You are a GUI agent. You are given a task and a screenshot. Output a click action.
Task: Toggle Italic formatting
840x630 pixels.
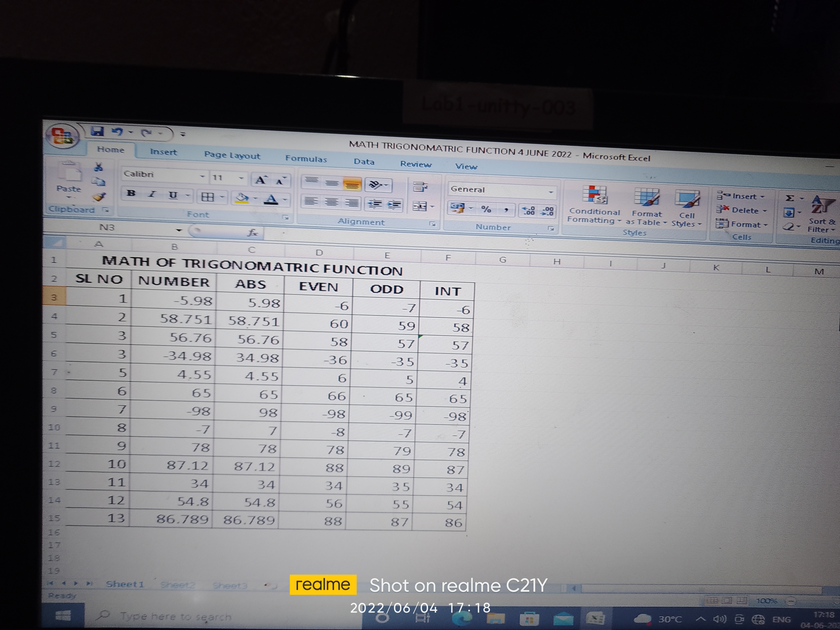152,194
